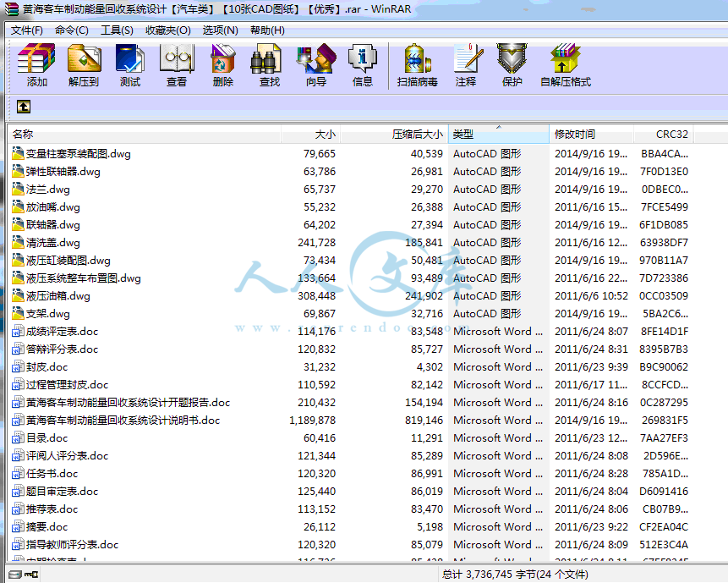This screenshot has height=583, width=728.
Task: Sort by 修改时间 column header
Action: (x=592, y=135)
